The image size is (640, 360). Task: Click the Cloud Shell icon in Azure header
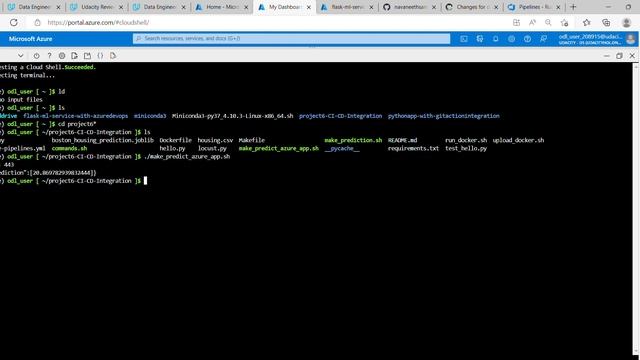click(x=464, y=39)
